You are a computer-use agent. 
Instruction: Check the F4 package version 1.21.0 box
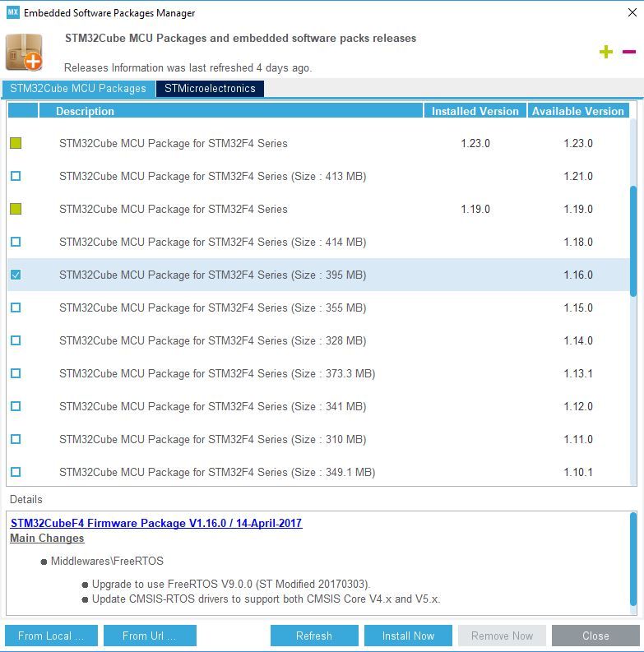click(16, 176)
